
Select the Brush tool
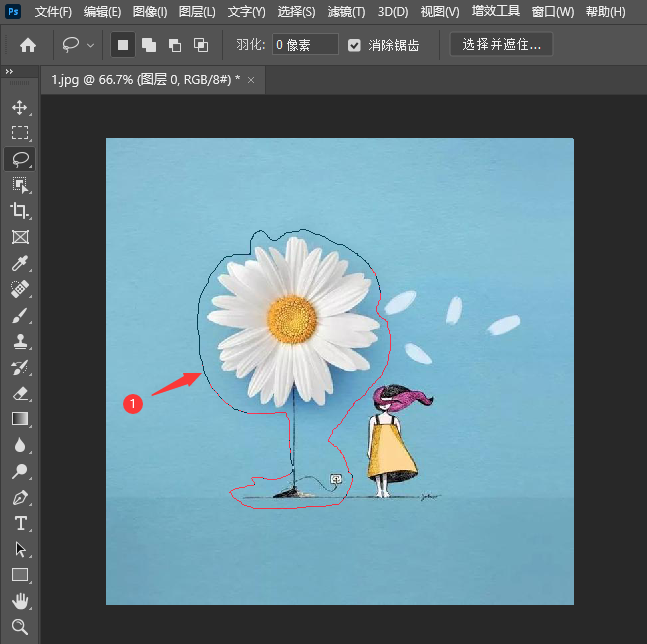pos(19,316)
